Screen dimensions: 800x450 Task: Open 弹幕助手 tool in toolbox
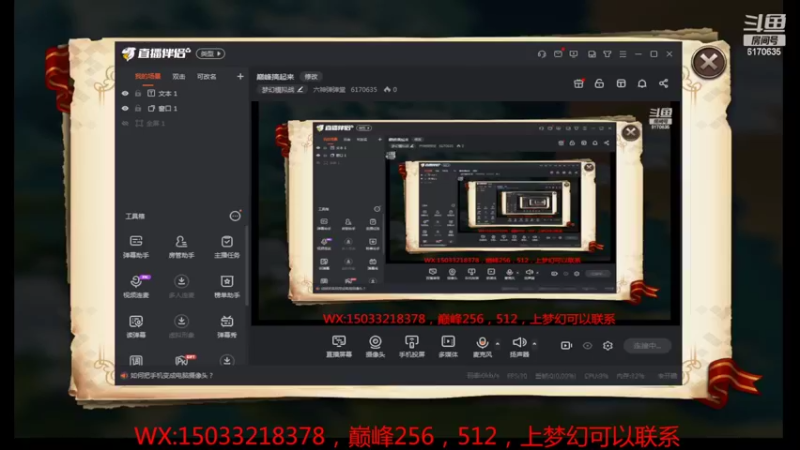tap(136, 246)
